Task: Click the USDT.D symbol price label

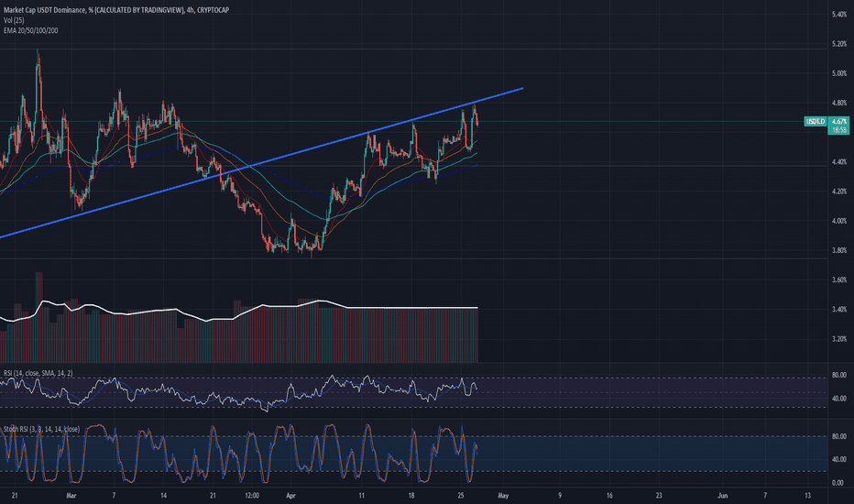Action: point(816,122)
